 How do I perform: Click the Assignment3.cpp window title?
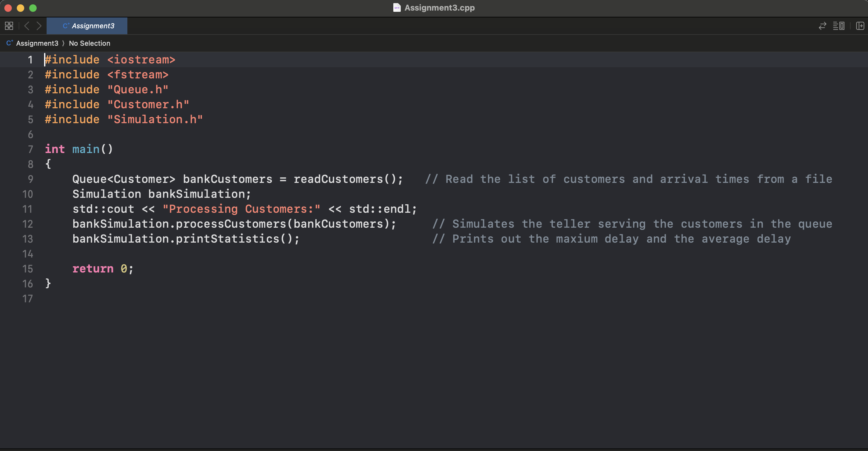coord(439,8)
